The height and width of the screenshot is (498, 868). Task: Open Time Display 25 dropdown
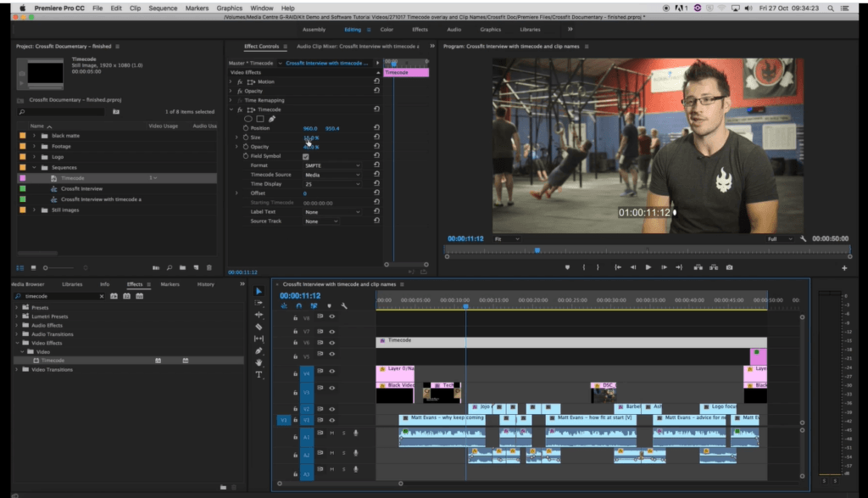(332, 184)
